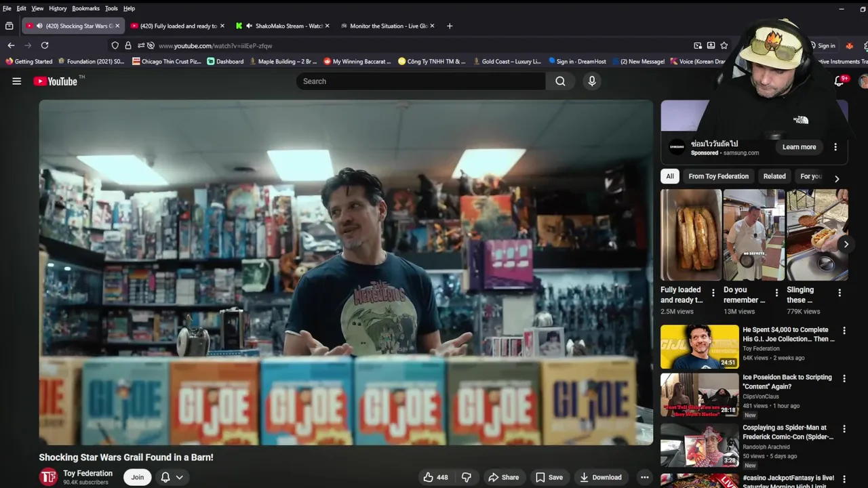Open site permissions icon in the address bar
Image resolution: width=868 pixels, height=488 pixels.
[141, 45]
